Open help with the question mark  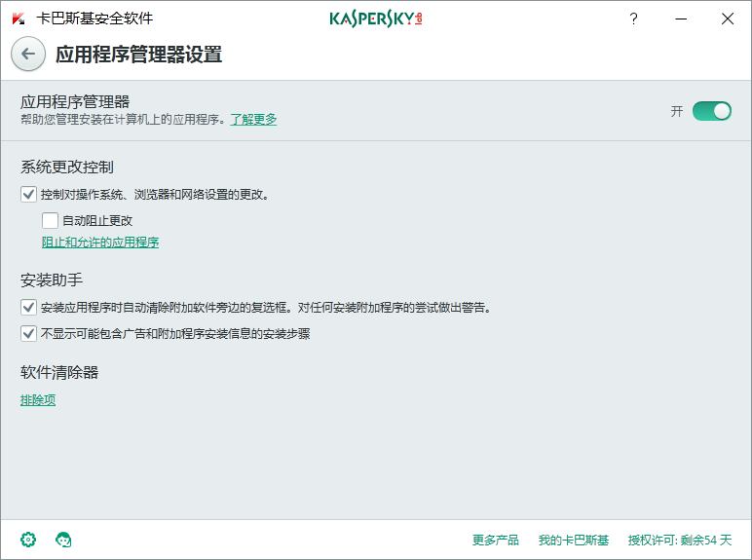point(633,19)
